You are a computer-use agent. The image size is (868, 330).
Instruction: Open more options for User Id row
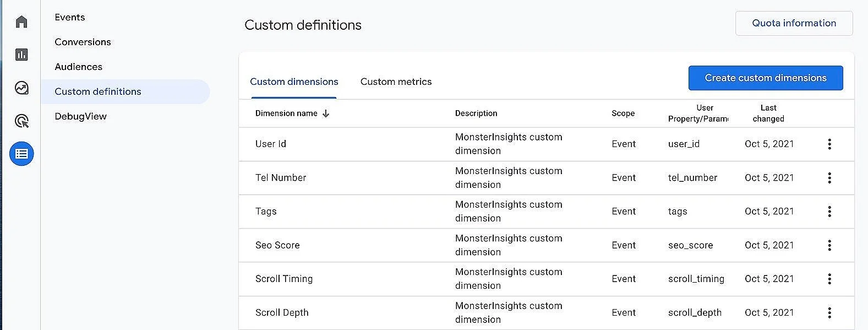coord(829,144)
